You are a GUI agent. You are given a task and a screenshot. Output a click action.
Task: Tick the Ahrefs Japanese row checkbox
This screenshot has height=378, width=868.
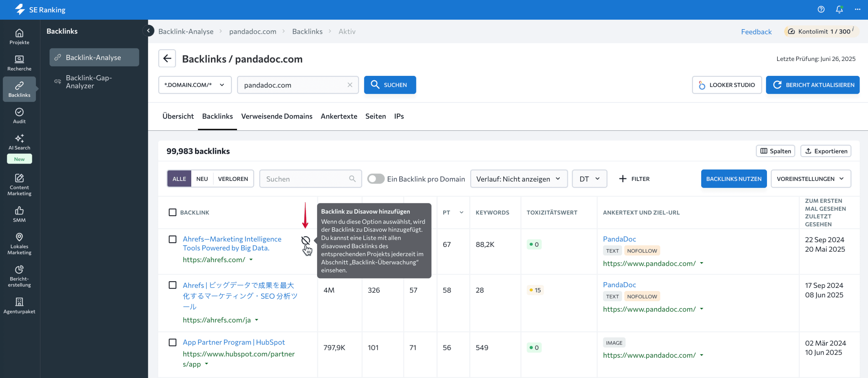(x=173, y=285)
